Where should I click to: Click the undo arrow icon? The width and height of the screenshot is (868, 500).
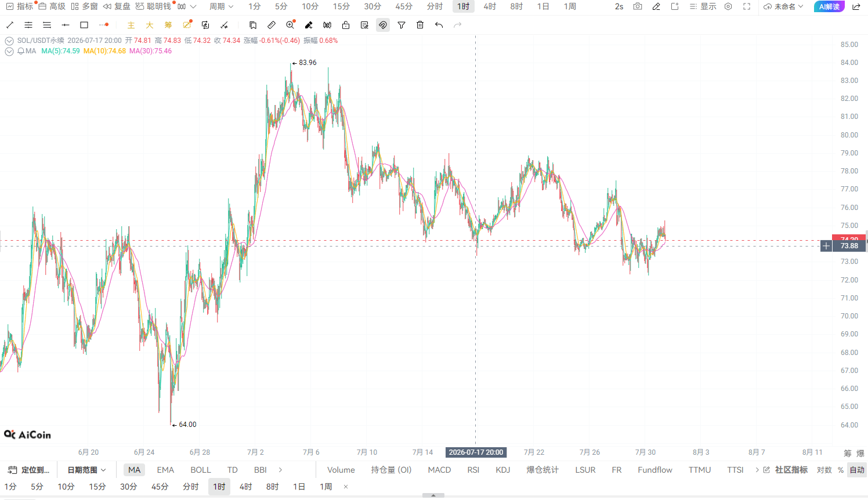point(439,25)
